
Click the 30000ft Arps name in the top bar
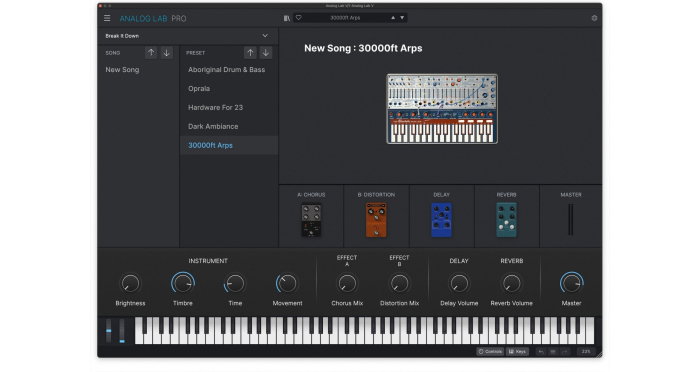point(345,18)
